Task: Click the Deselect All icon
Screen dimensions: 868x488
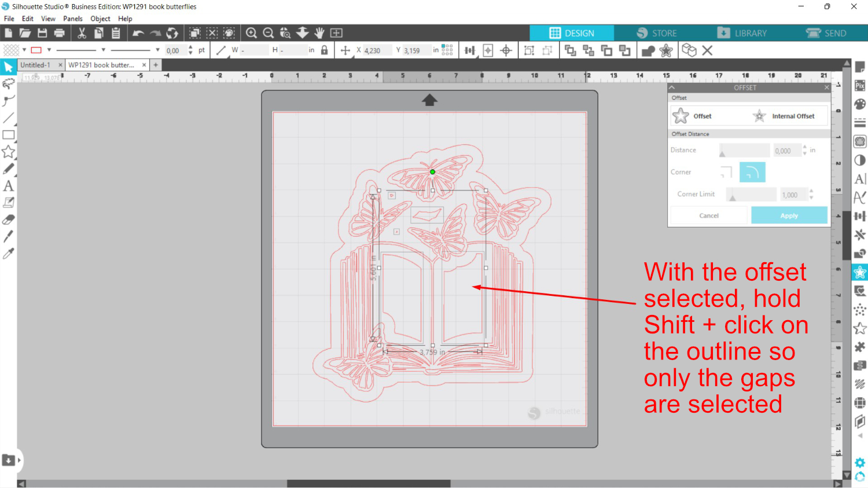Action: tap(212, 33)
